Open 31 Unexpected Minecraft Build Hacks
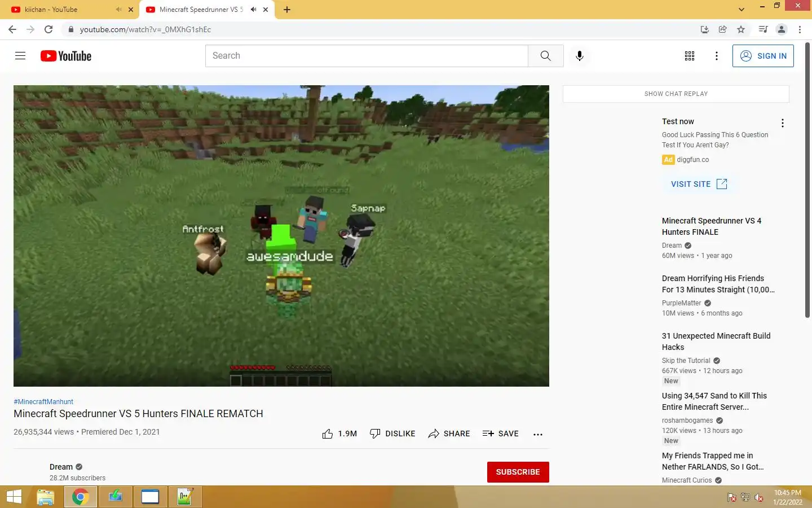The height and width of the screenshot is (508, 812). click(716, 341)
